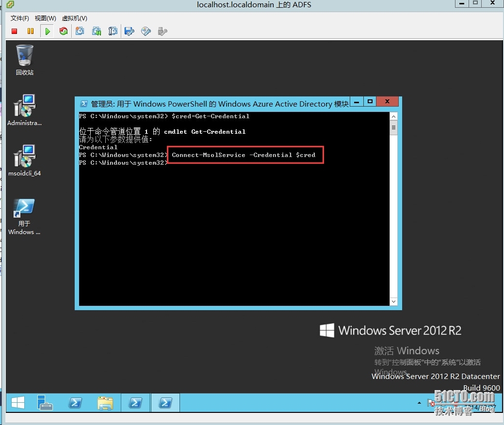
Task: Click the PowerShell window title icon
Action: click(x=83, y=104)
